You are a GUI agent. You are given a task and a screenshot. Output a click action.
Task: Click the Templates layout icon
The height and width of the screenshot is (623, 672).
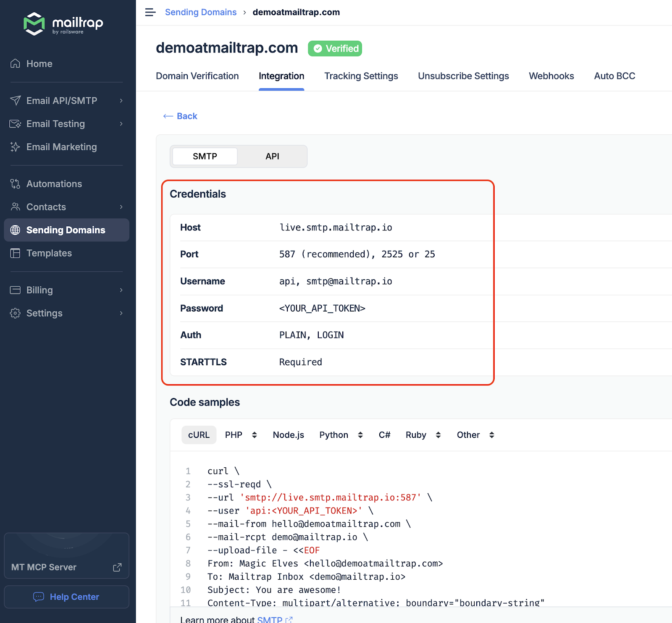coord(15,253)
